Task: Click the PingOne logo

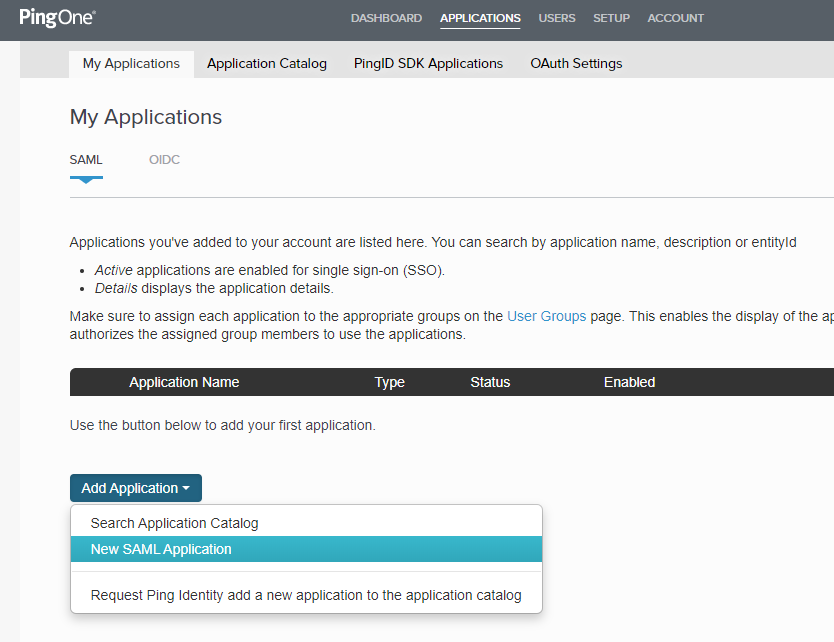Action: 57,17
